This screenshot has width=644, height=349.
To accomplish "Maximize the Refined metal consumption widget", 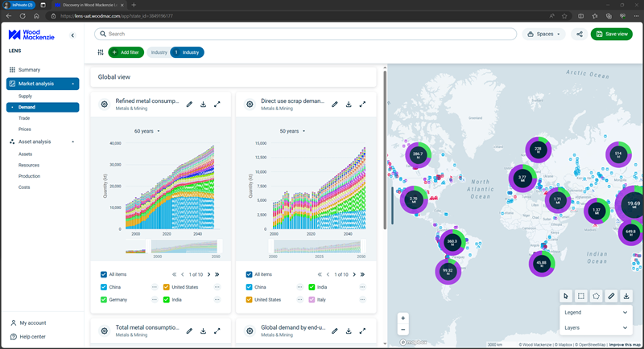I will (217, 105).
